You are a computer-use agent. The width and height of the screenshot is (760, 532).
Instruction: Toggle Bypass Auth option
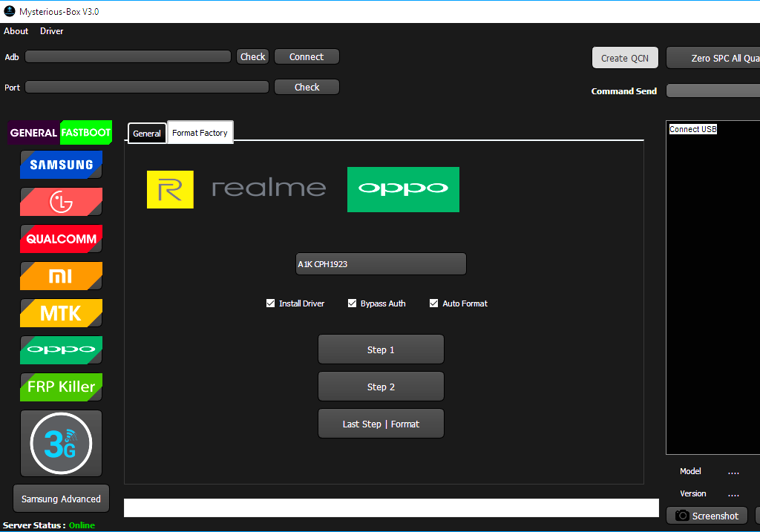pyautogui.click(x=352, y=303)
